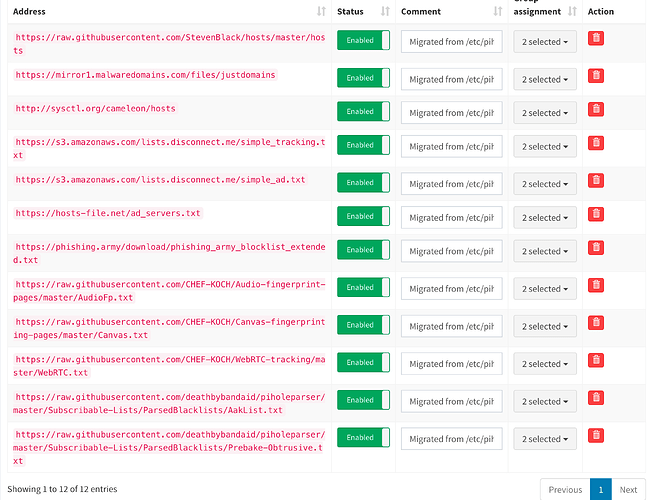Delete the phishing army blocklist entry
This screenshot has height=500, width=648.
(x=596, y=247)
